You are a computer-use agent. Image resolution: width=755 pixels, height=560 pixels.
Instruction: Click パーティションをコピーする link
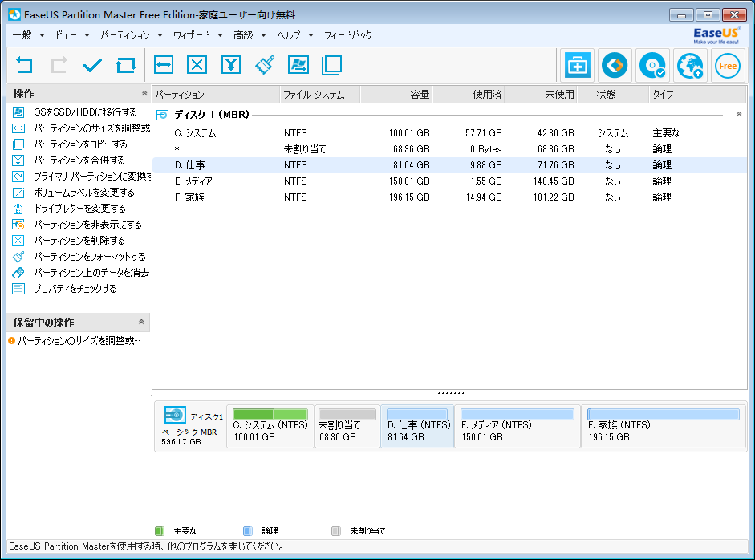(x=80, y=144)
